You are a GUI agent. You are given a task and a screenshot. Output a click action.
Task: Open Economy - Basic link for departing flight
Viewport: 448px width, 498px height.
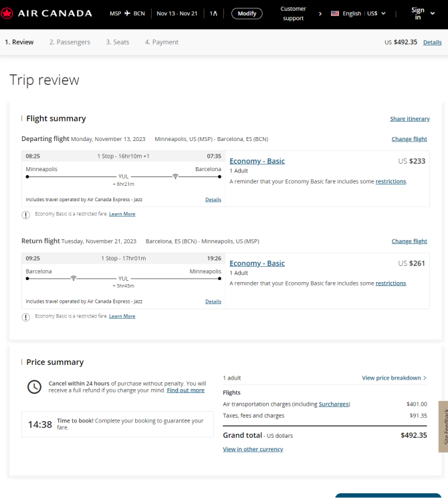point(257,161)
